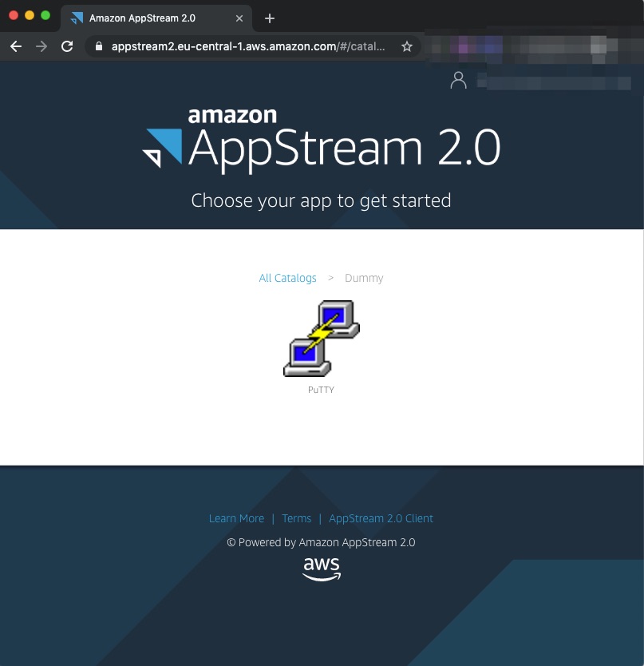Click the forward navigation arrow

coord(41,46)
